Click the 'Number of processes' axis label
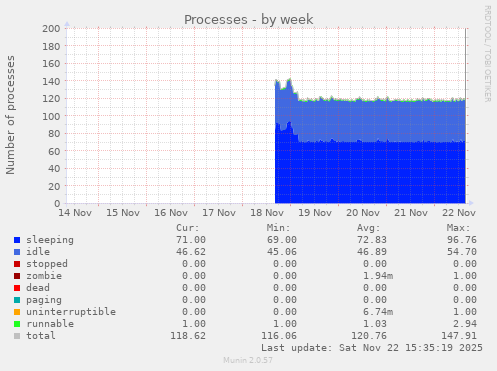 pyautogui.click(x=10, y=115)
